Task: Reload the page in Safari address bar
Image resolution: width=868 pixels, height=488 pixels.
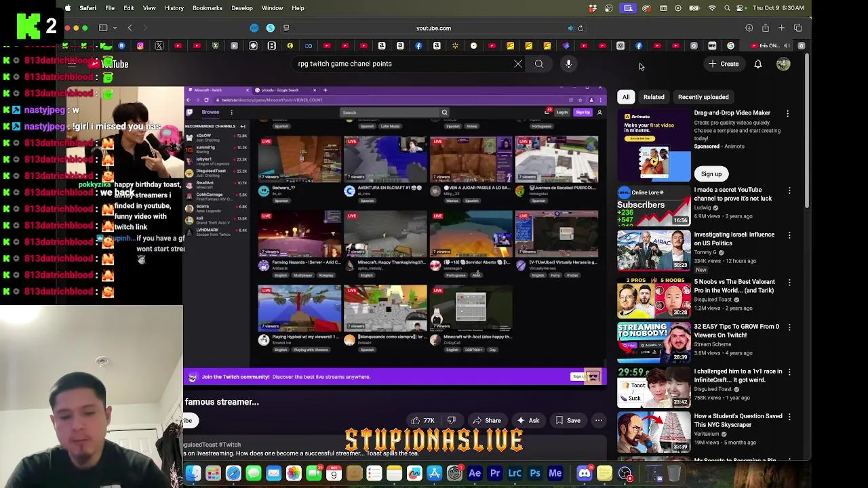Action: pos(580,28)
